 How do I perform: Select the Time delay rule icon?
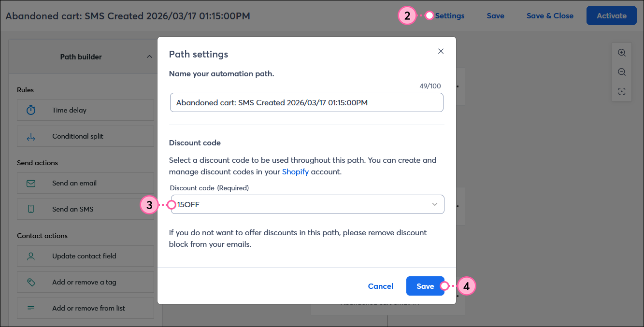point(30,110)
